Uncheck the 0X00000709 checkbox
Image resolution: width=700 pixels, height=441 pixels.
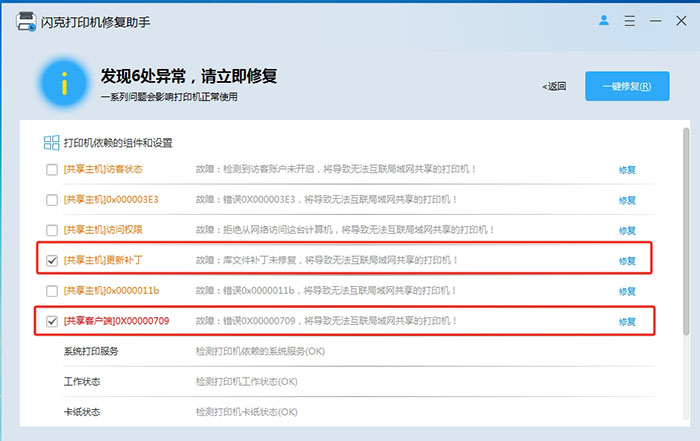[52, 321]
